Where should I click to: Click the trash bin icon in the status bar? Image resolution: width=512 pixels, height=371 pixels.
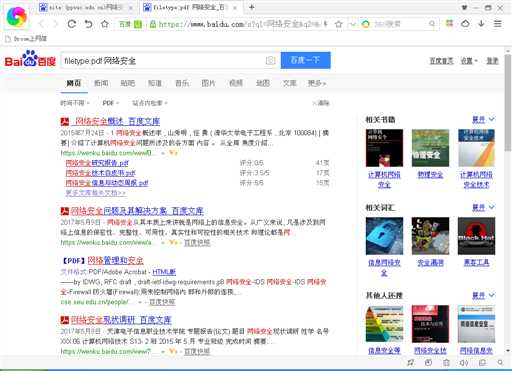point(446,362)
